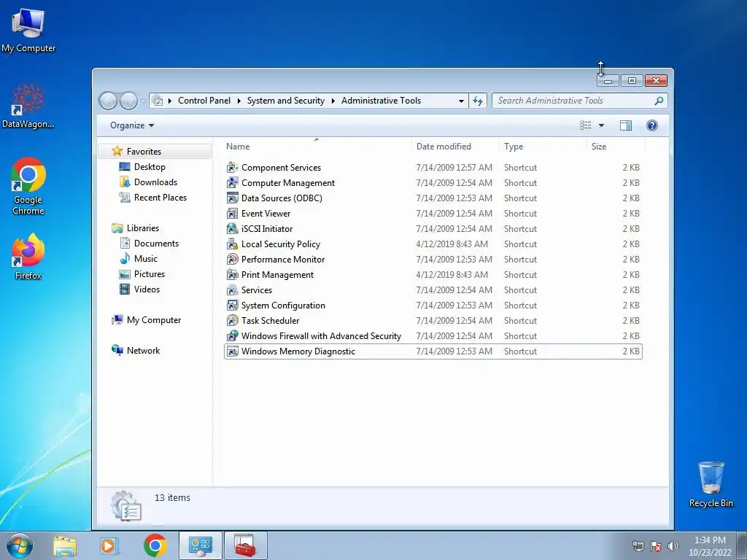Open the Organize dropdown menu
Screen dimensions: 747x560
[132, 125]
